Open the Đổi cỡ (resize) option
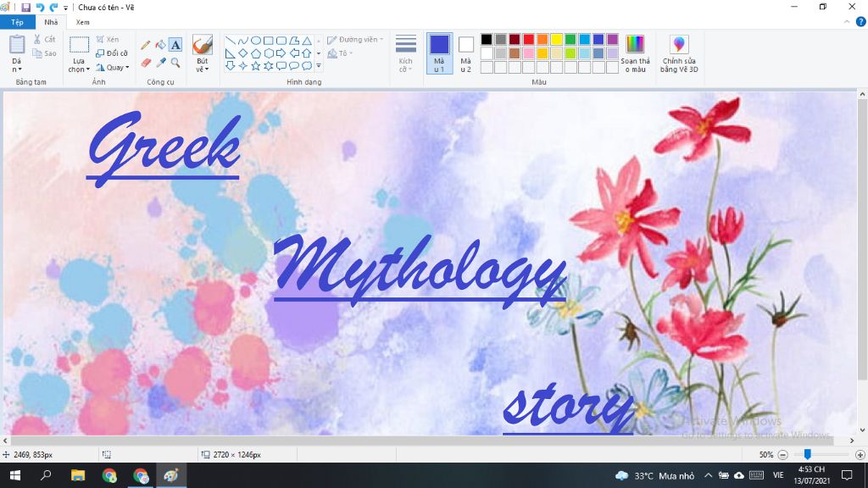 (112, 53)
